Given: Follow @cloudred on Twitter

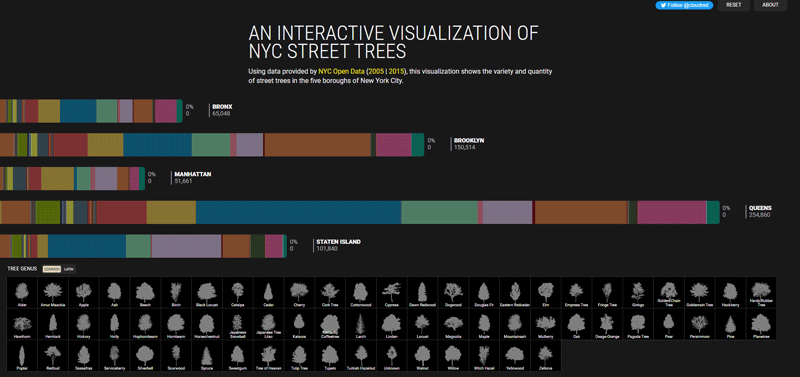Looking at the screenshot, I should 684,5.
